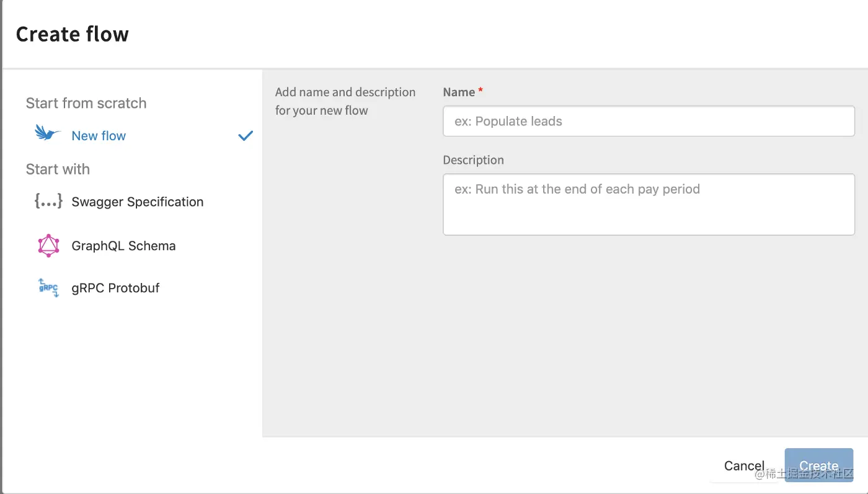This screenshot has width=868, height=494.
Task: Click the Name field label
Action: [x=459, y=92]
